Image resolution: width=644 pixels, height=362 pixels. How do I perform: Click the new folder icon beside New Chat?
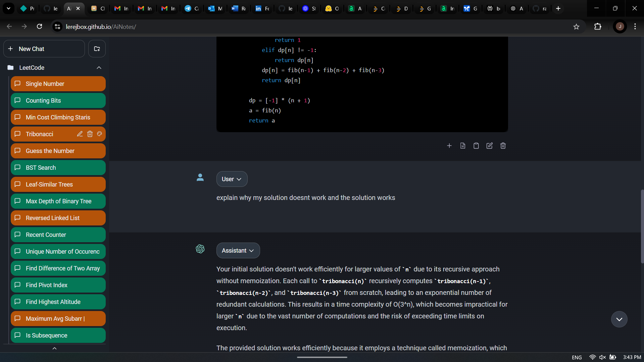pos(97,49)
